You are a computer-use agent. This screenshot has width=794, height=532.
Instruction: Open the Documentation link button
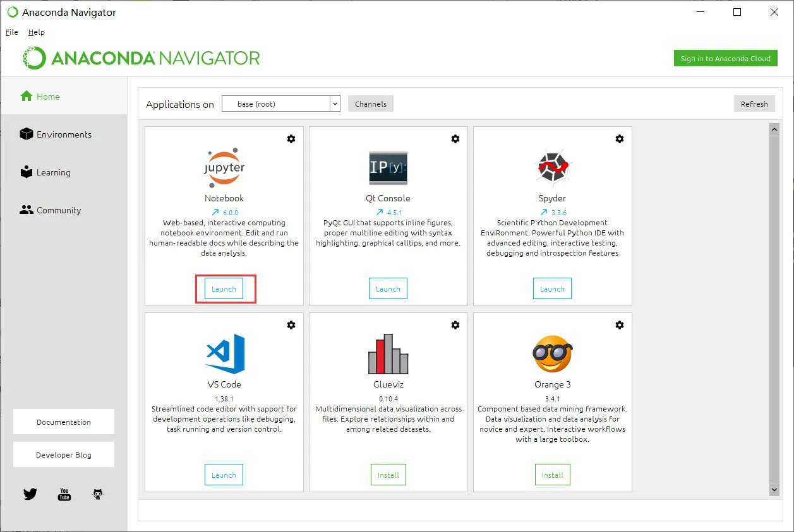tap(64, 422)
